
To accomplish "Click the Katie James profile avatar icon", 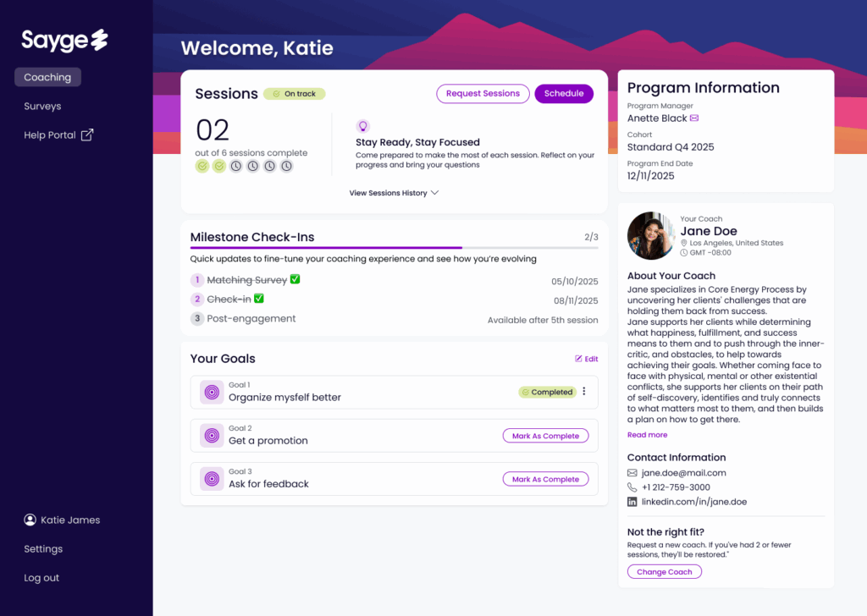I will 30,520.
